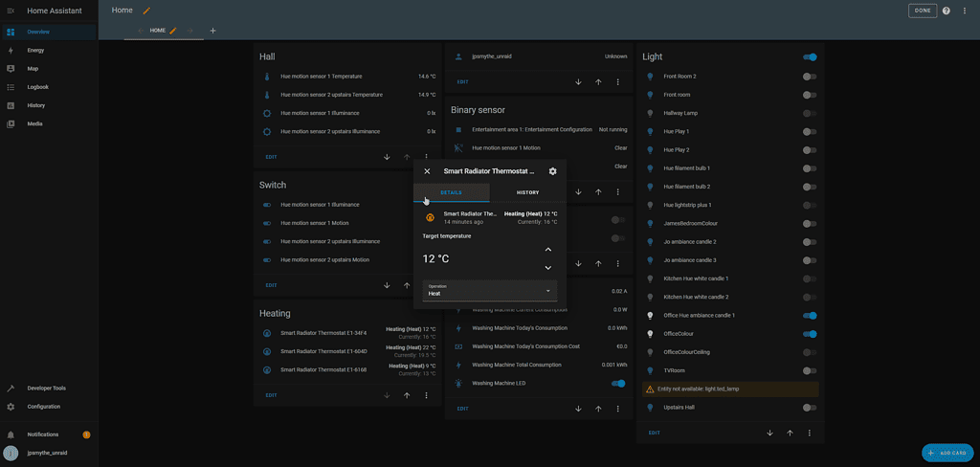Switch to the History tab in dialog
Screen dimensions: 980x467
point(527,192)
